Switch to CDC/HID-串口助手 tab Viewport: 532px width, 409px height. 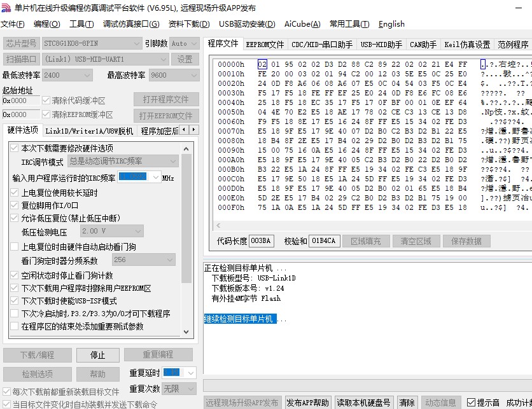click(322, 45)
